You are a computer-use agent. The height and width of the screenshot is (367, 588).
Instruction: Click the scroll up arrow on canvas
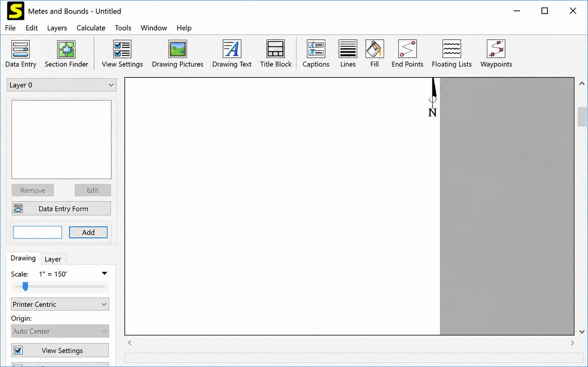pos(582,84)
